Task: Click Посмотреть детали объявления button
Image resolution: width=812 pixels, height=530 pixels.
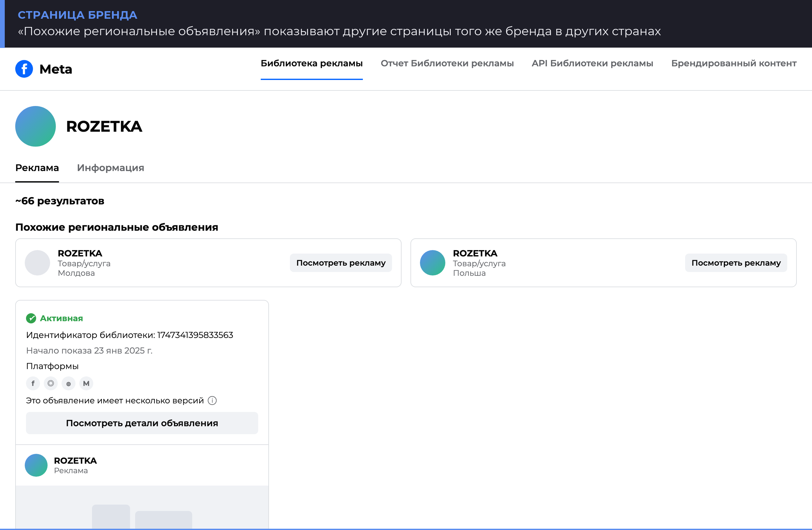Action: point(142,423)
